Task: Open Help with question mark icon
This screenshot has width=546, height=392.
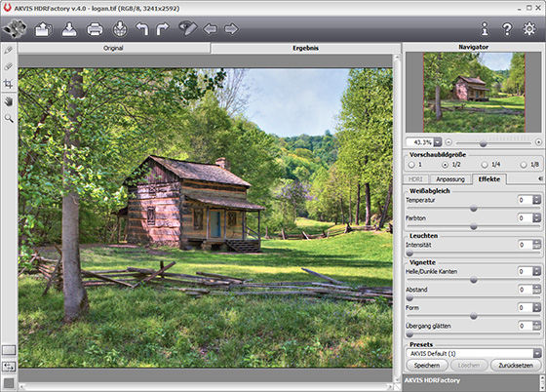Action: [507, 29]
